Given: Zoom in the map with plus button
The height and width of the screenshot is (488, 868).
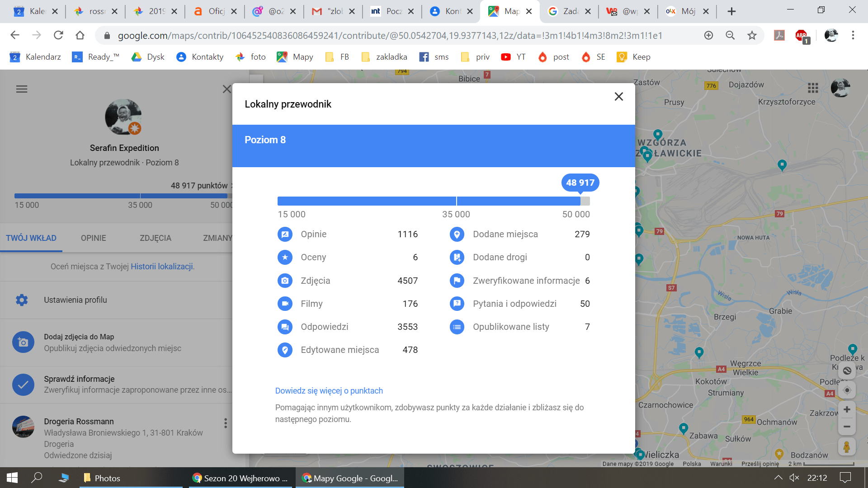Looking at the screenshot, I should (x=847, y=410).
